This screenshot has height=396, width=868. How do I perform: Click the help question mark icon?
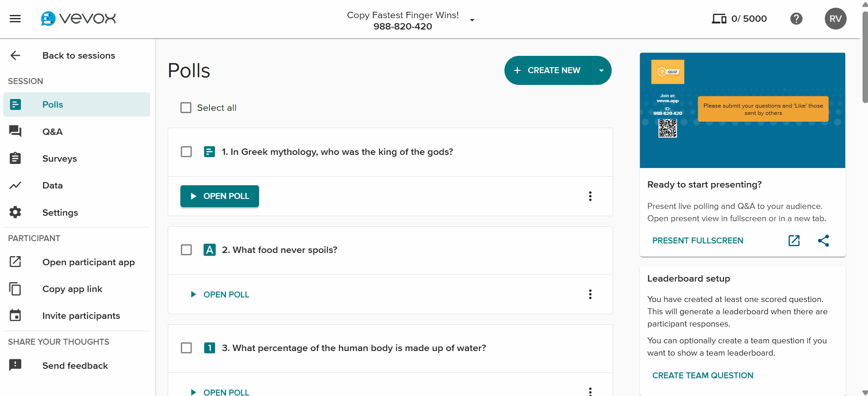tap(796, 19)
